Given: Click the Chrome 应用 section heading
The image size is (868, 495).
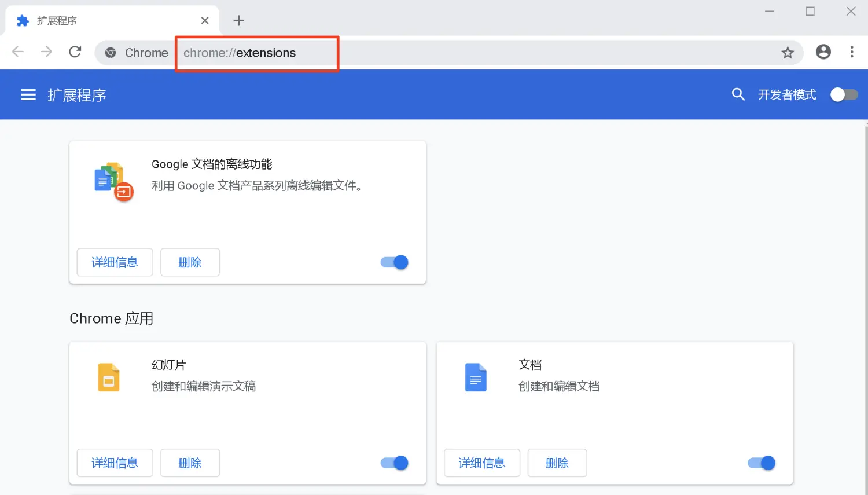Looking at the screenshot, I should pos(111,318).
